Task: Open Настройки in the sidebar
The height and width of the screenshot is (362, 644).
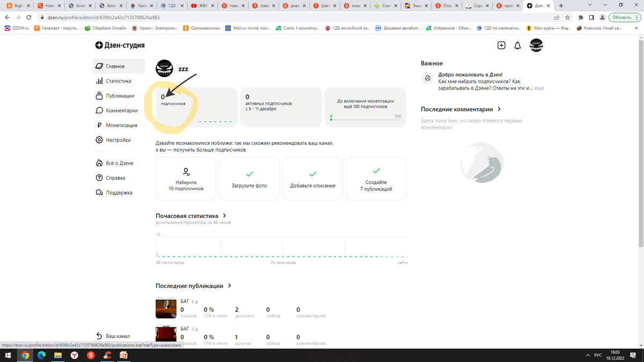Action: (113, 140)
